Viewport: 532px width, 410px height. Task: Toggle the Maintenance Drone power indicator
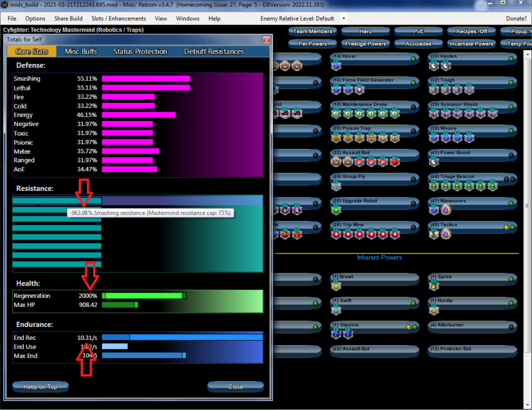tap(413, 106)
